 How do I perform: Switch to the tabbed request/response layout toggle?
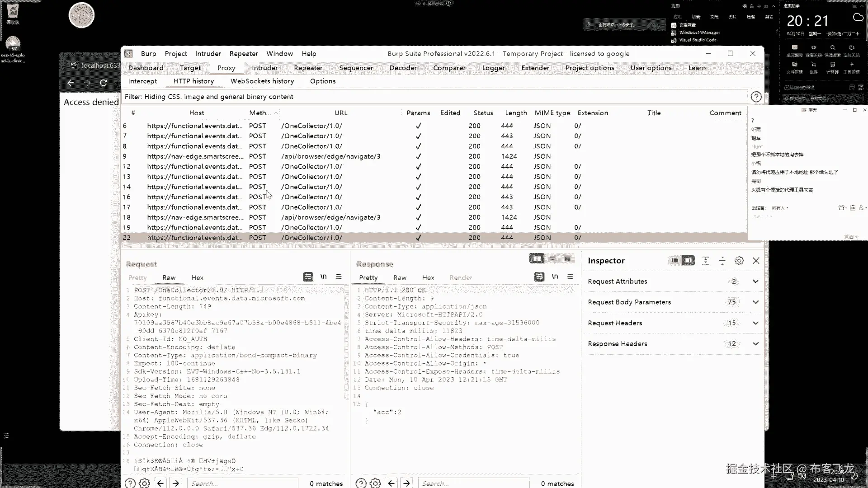567,258
